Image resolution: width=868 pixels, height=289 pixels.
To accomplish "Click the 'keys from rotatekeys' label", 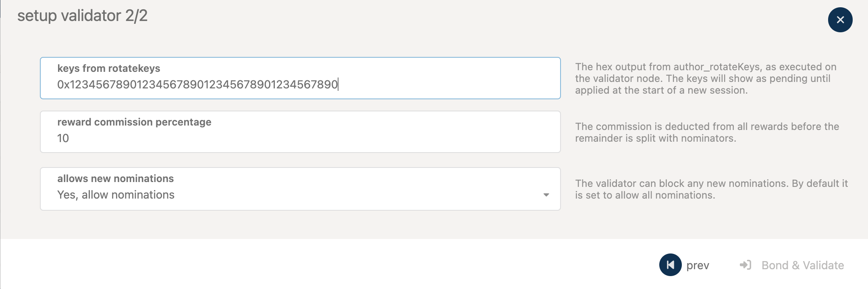I will pyautogui.click(x=109, y=69).
